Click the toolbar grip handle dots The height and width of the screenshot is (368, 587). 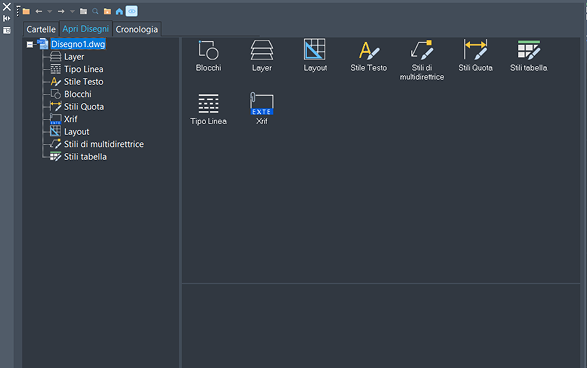coord(18,11)
